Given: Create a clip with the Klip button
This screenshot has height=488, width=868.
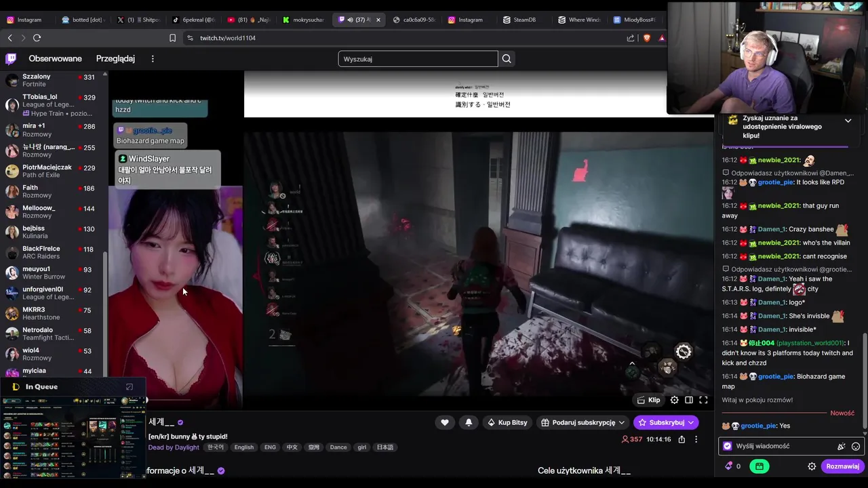Looking at the screenshot, I should tap(648, 400).
